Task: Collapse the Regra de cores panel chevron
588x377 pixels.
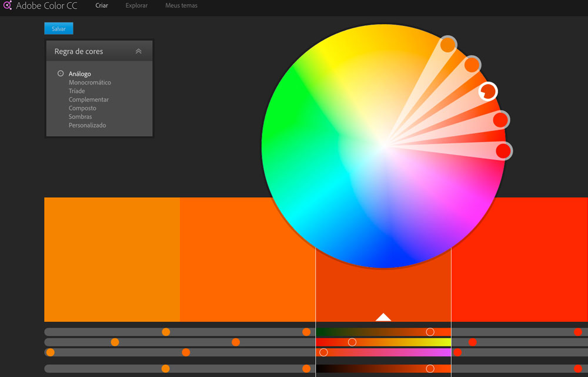Action: [x=138, y=51]
